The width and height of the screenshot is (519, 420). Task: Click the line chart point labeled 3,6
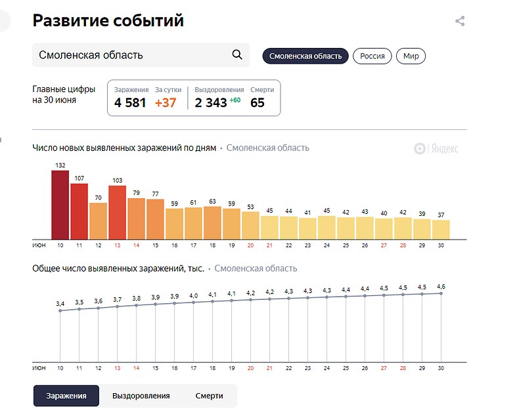(x=99, y=308)
